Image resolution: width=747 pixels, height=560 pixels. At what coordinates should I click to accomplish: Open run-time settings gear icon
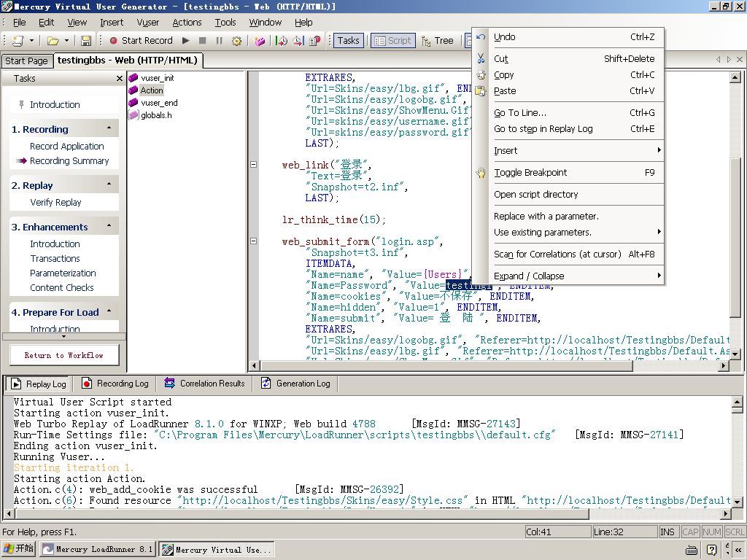[x=236, y=41]
